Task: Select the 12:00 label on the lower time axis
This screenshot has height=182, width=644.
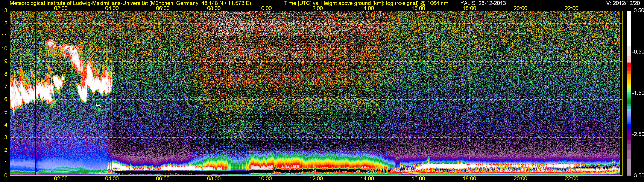Action: point(316,179)
